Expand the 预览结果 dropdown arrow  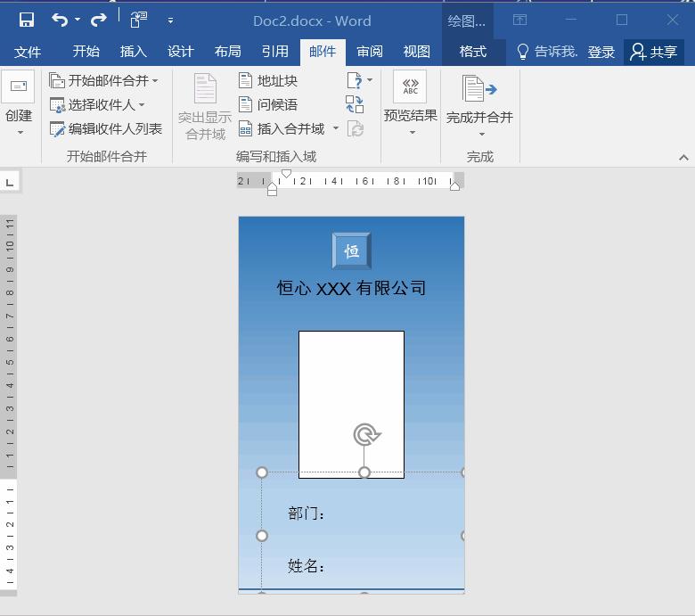click(x=413, y=133)
